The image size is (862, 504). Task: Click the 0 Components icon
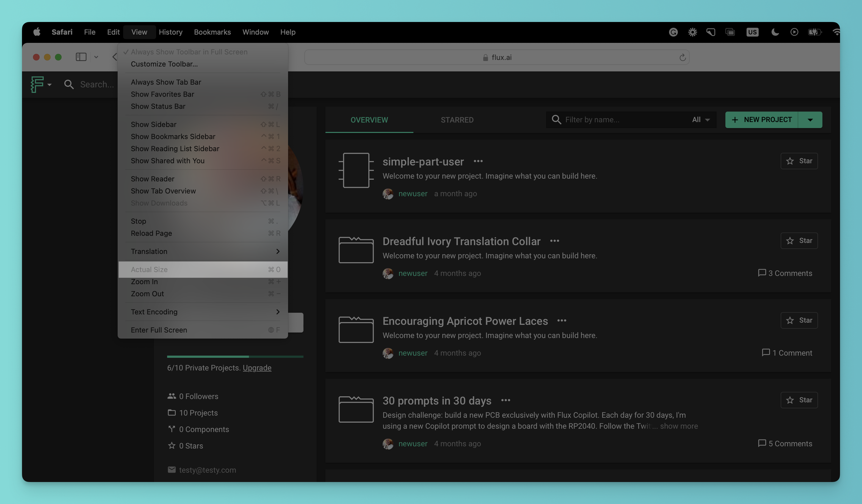click(x=171, y=429)
